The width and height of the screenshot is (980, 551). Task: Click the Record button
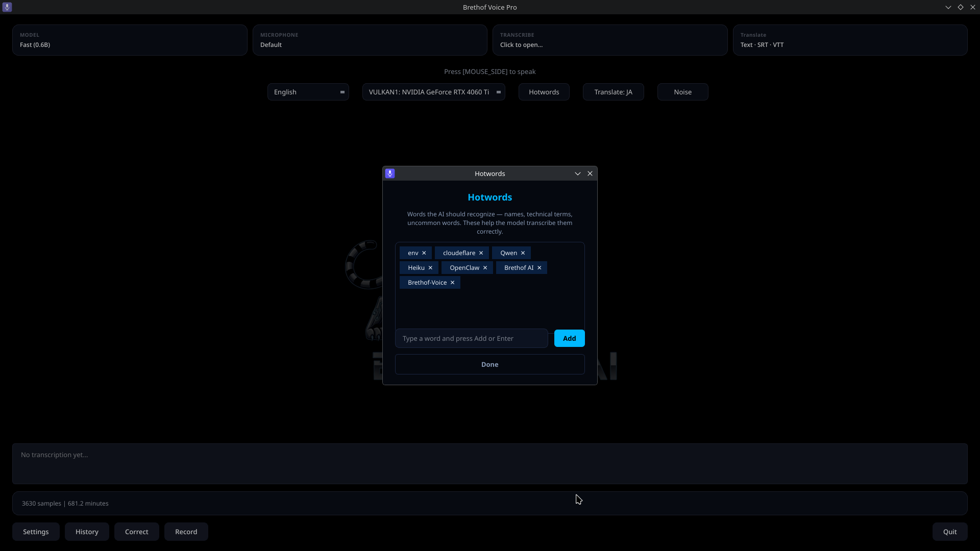(x=186, y=532)
